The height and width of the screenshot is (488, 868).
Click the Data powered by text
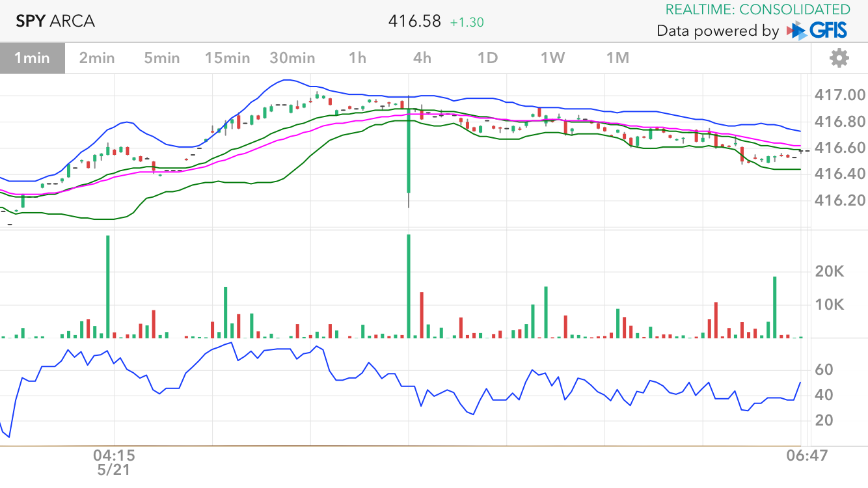[718, 31]
